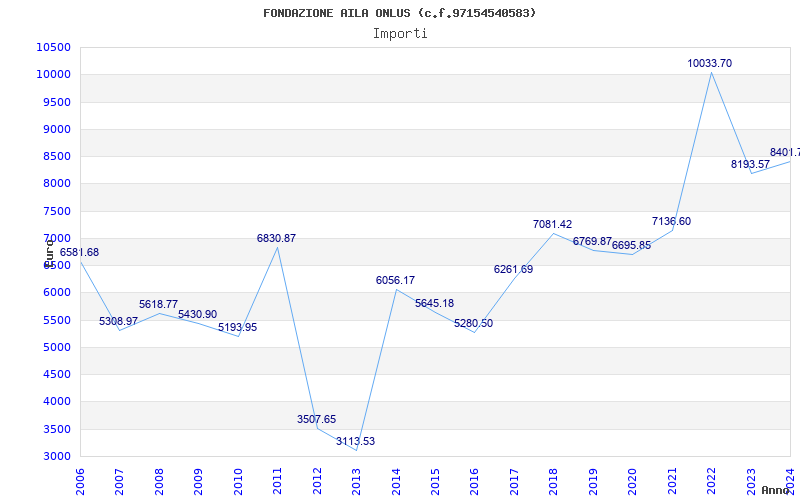800x500 pixels.
Task: Select data label 6695.85
Action: click(x=632, y=245)
